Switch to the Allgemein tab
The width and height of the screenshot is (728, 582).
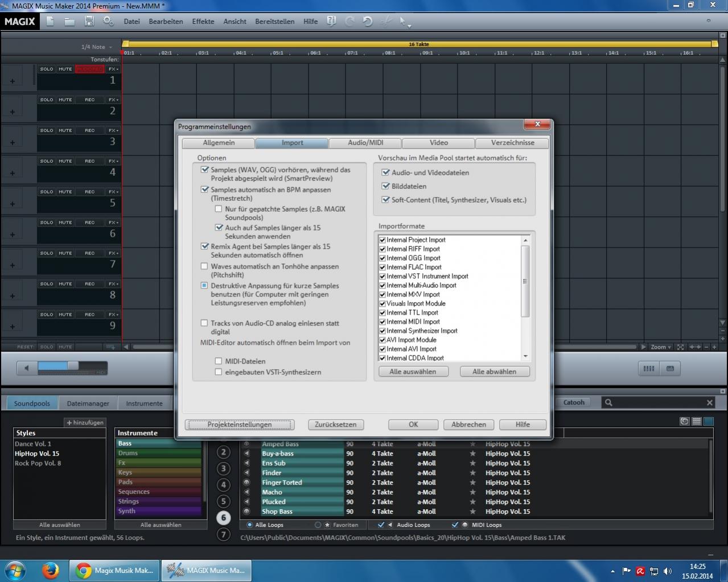219,143
